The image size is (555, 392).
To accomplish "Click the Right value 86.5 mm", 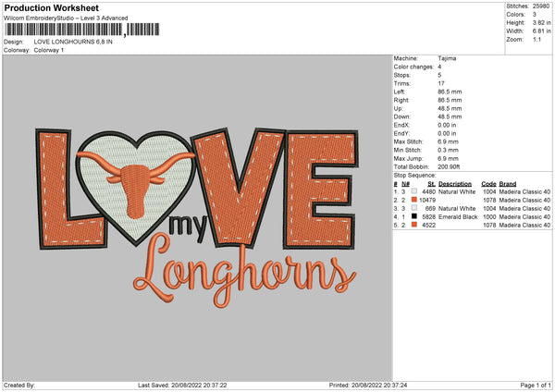I will [450, 100].
